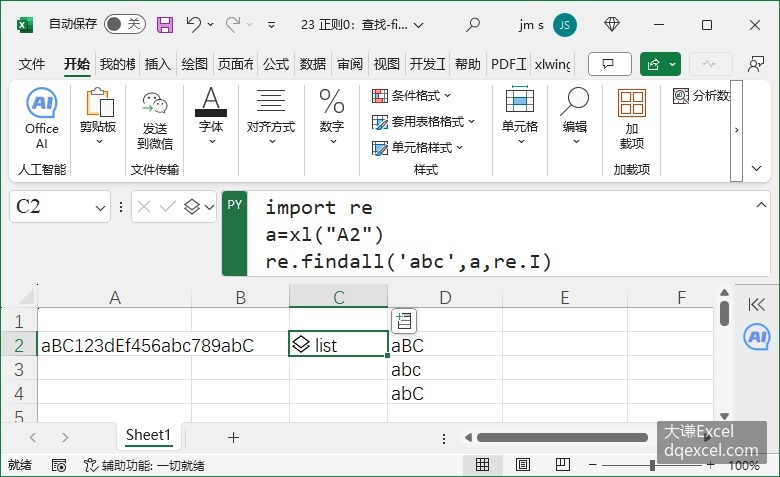
Task: Switch to the Data (数据) tab
Action: (312, 64)
